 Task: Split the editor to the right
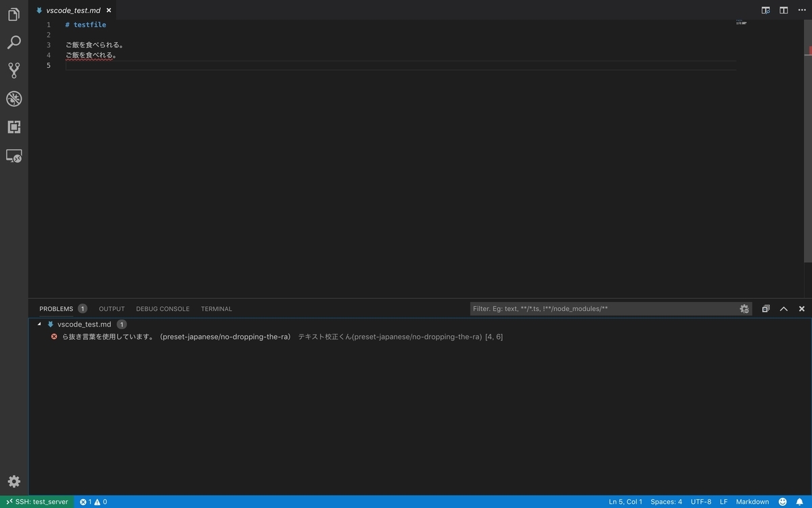click(784, 10)
